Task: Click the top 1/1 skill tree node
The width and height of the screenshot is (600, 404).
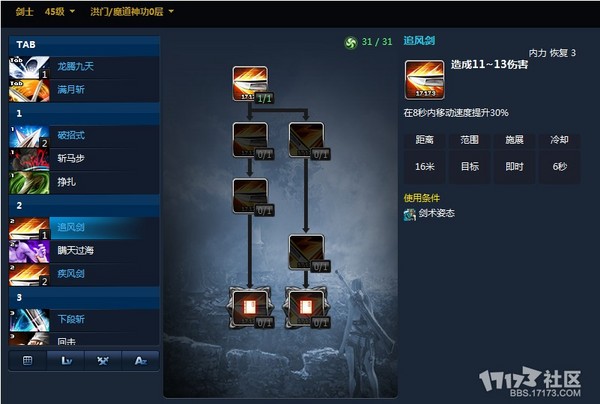Action: 250,84
